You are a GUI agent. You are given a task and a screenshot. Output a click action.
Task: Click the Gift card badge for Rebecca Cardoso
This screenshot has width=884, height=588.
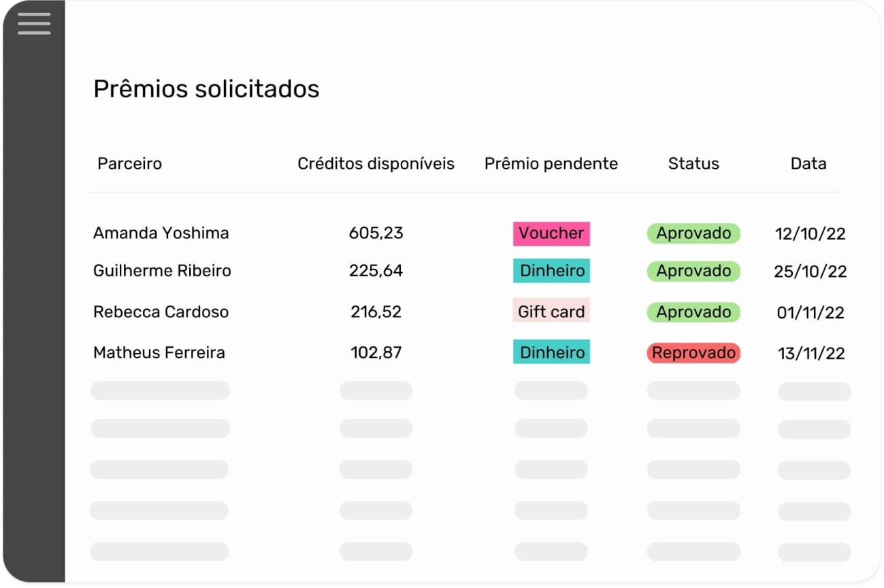pos(551,311)
